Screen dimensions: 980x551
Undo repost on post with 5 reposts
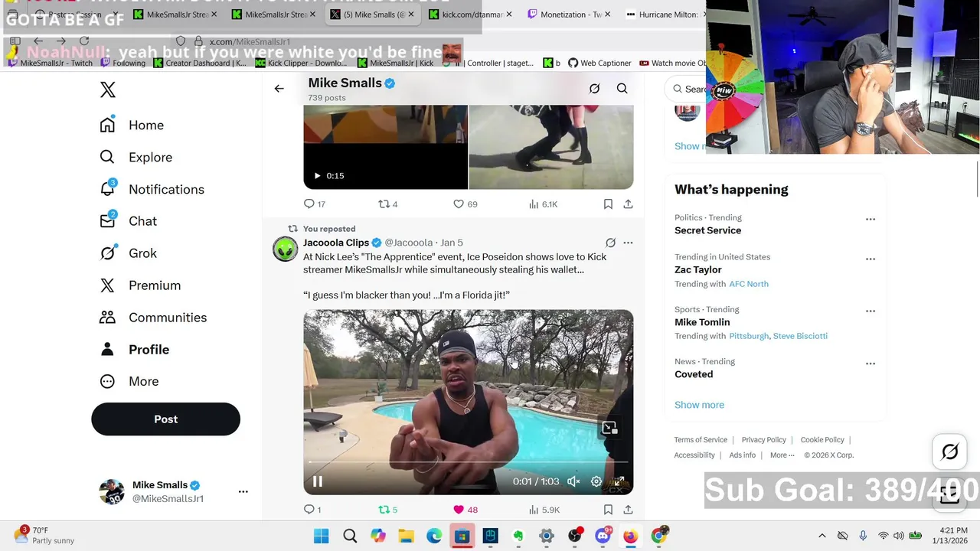pos(388,510)
